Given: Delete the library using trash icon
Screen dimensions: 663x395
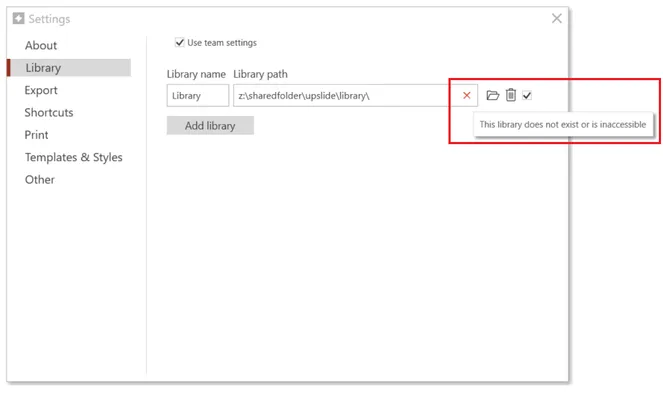Looking at the screenshot, I should pyautogui.click(x=511, y=95).
